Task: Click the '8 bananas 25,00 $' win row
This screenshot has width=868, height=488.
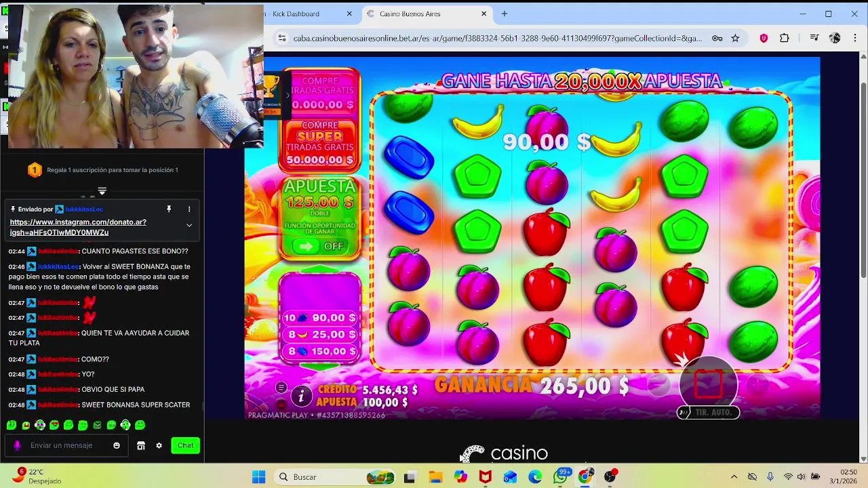Action: tap(320, 334)
